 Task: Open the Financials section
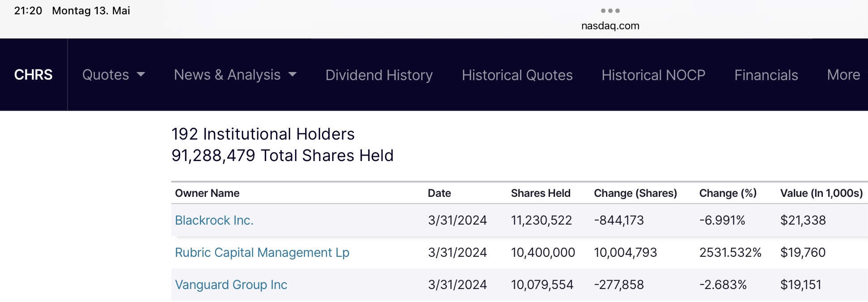766,75
